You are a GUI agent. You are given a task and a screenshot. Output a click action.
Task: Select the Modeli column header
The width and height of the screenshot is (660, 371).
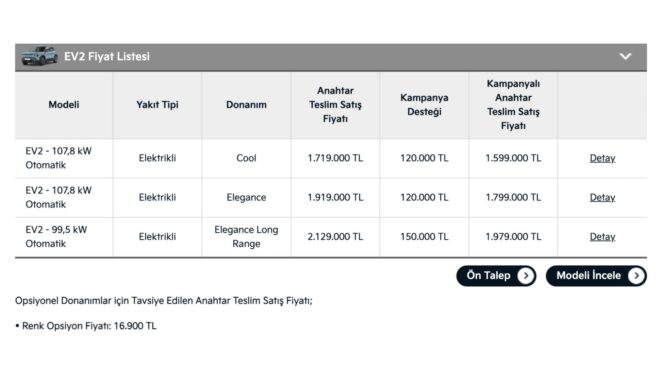click(64, 105)
